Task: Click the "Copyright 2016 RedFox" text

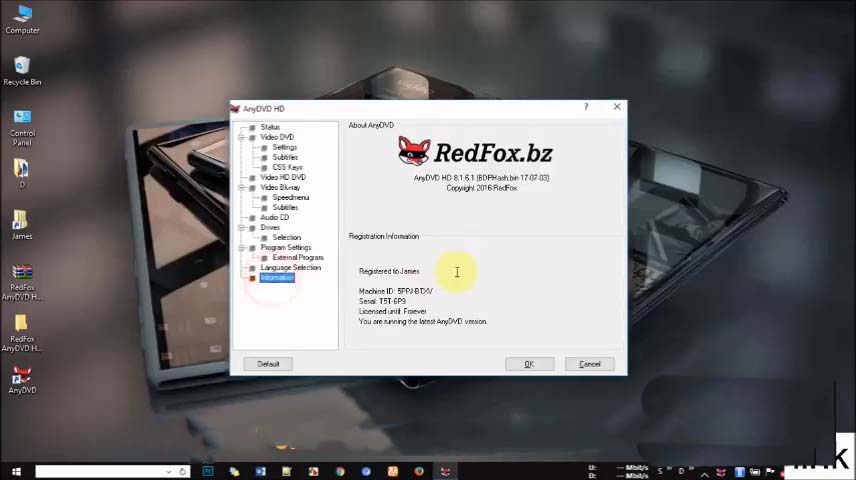Action: click(x=482, y=188)
